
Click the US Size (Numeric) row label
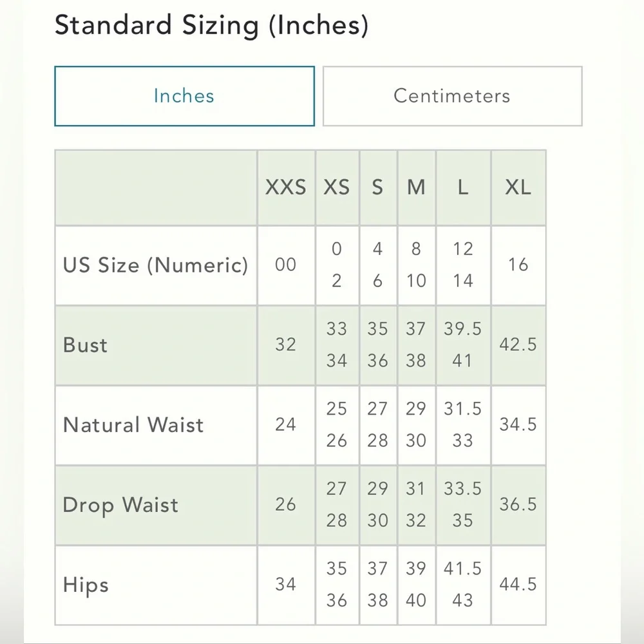coord(155,265)
